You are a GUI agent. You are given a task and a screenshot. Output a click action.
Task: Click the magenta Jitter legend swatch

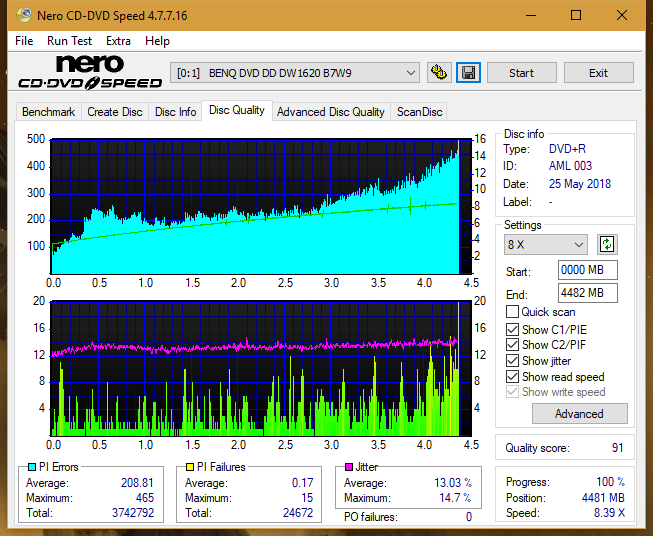[x=349, y=467]
